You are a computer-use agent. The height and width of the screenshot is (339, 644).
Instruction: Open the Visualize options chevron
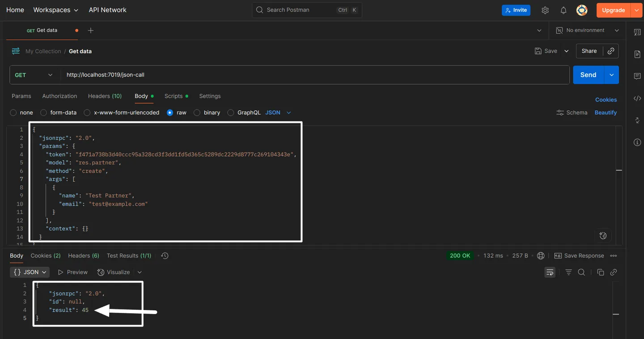click(x=140, y=272)
